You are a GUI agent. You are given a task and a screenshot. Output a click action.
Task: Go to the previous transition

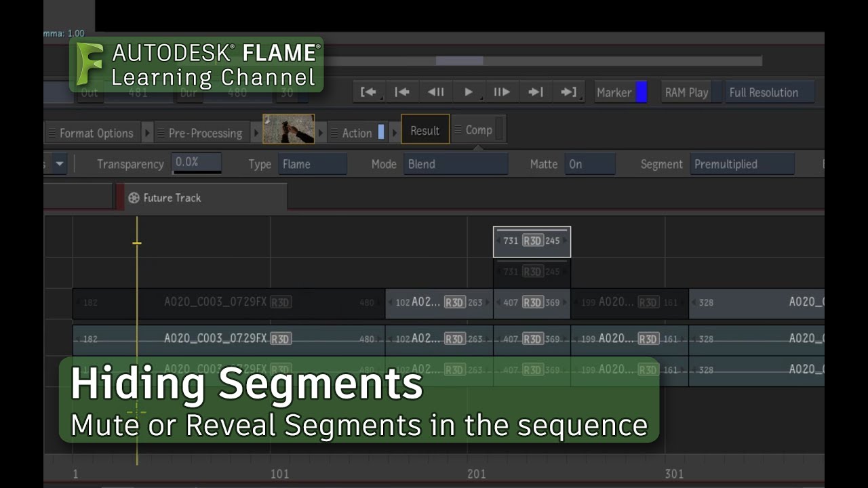pos(403,92)
